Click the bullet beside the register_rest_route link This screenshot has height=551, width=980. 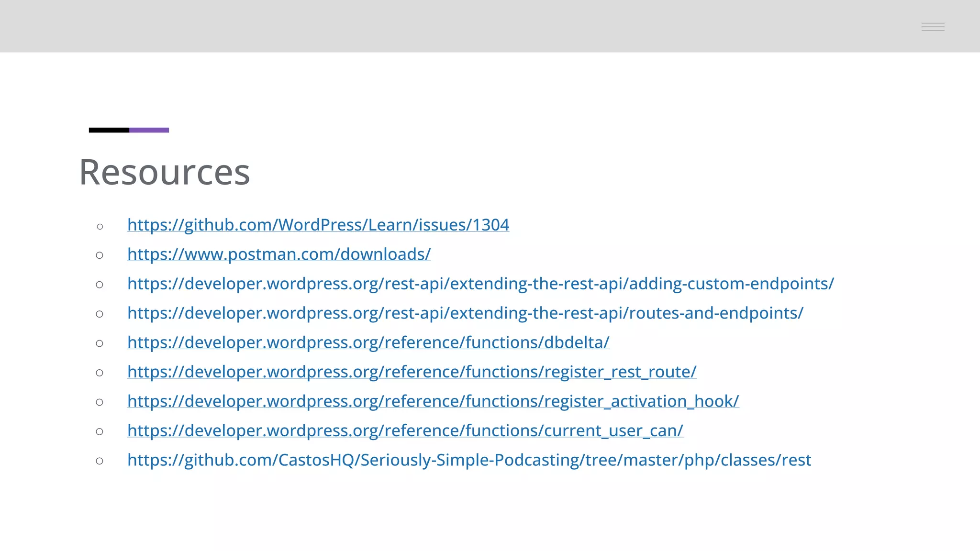tap(100, 373)
